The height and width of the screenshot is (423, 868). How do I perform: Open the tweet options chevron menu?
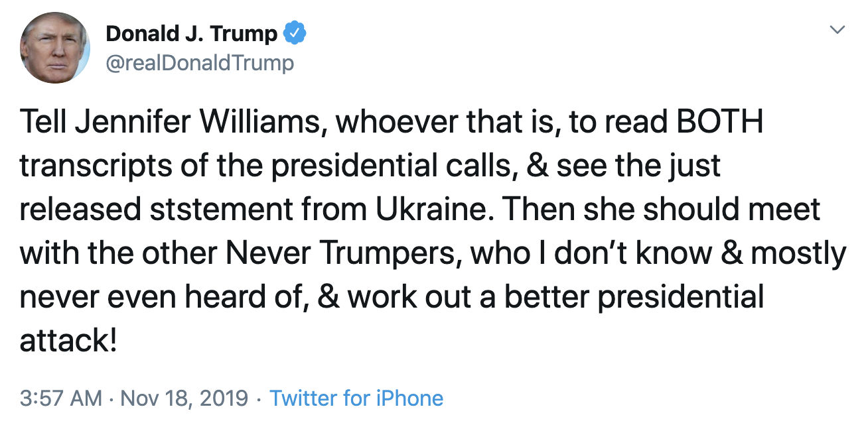[838, 30]
